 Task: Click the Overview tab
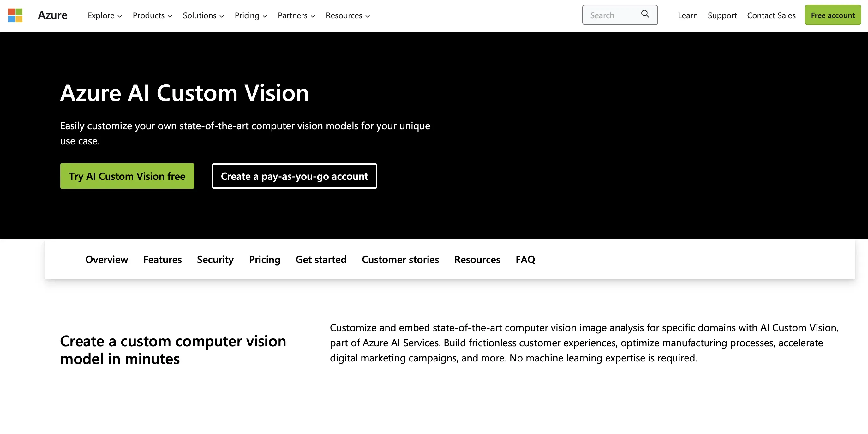click(106, 259)
